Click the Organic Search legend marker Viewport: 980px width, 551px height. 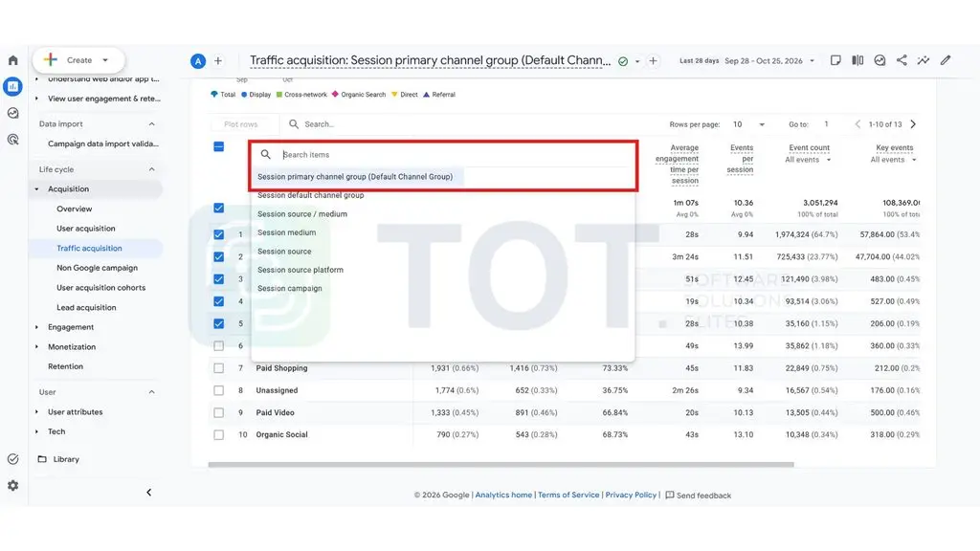coord(335,95)
